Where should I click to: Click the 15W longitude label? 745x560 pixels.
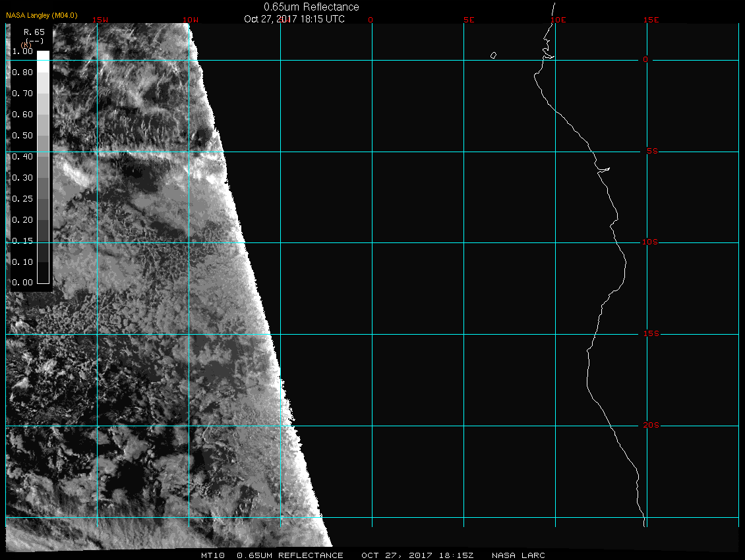tap(100, 20)
